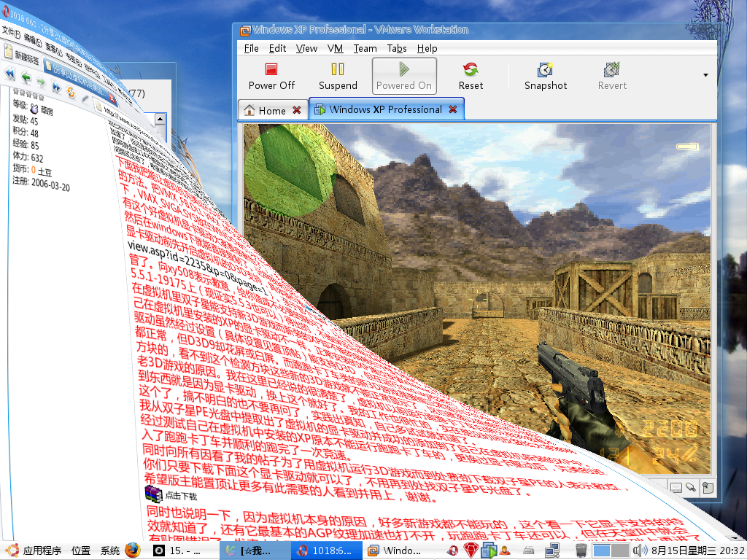Open the File menu in VMware
The height and width of the screenshot is (560, 747).
251,48
